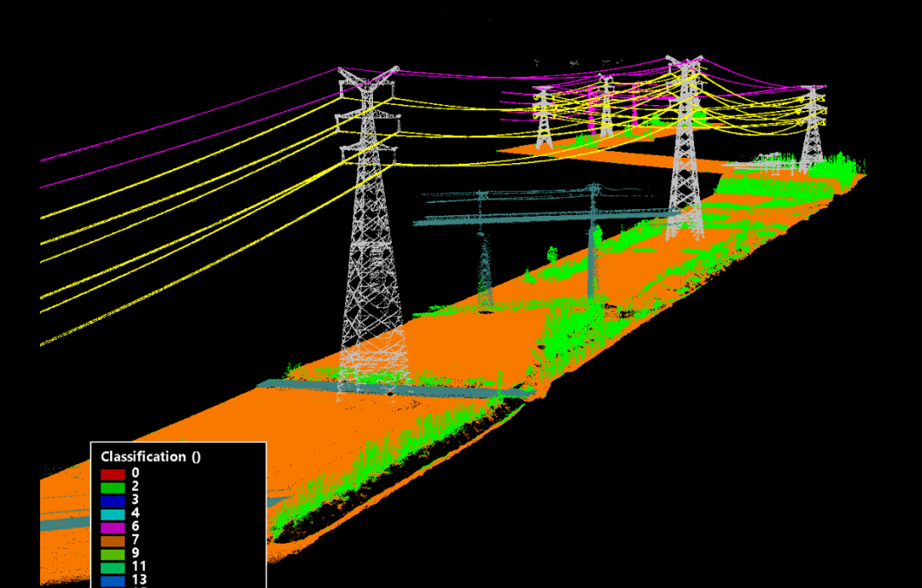Click the Classification () legend title
The width and height of the screenshot is (922, 588).
pyautogui.click(x=150, y=457)
